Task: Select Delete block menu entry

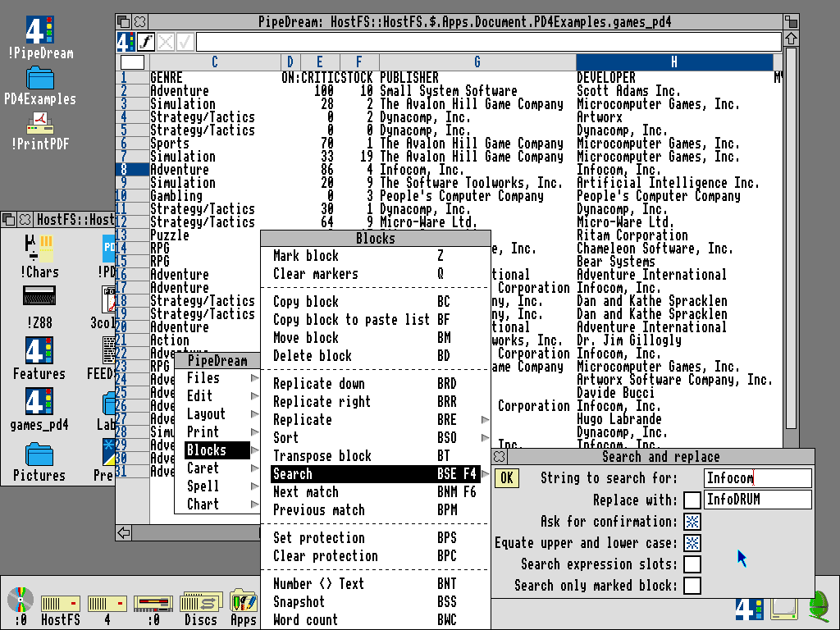Action: (376, 356)
